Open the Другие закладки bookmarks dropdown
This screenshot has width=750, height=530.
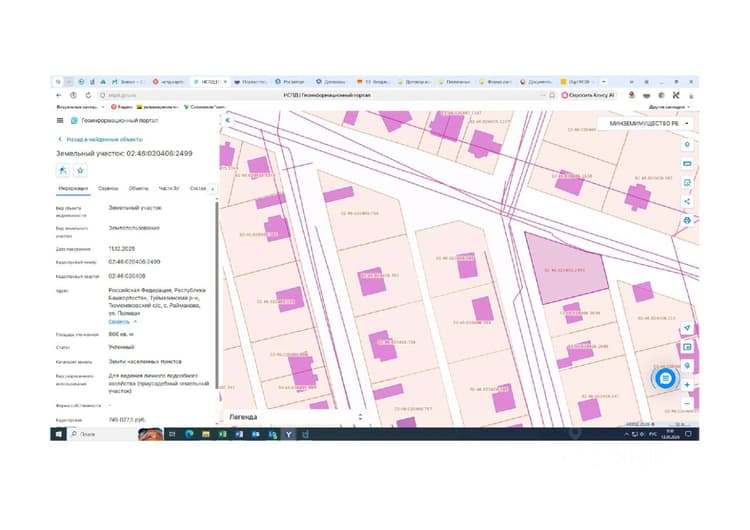[x=670, y=107]
